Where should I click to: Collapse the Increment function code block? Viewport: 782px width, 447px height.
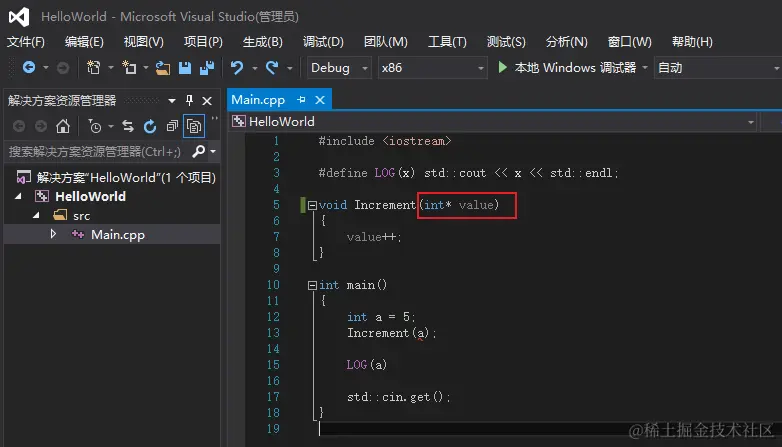[312, 205]
